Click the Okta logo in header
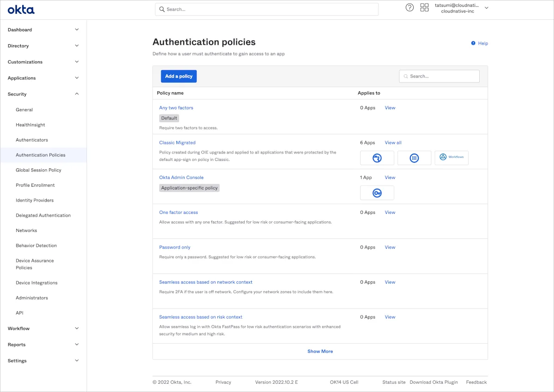 pos(21,10)
